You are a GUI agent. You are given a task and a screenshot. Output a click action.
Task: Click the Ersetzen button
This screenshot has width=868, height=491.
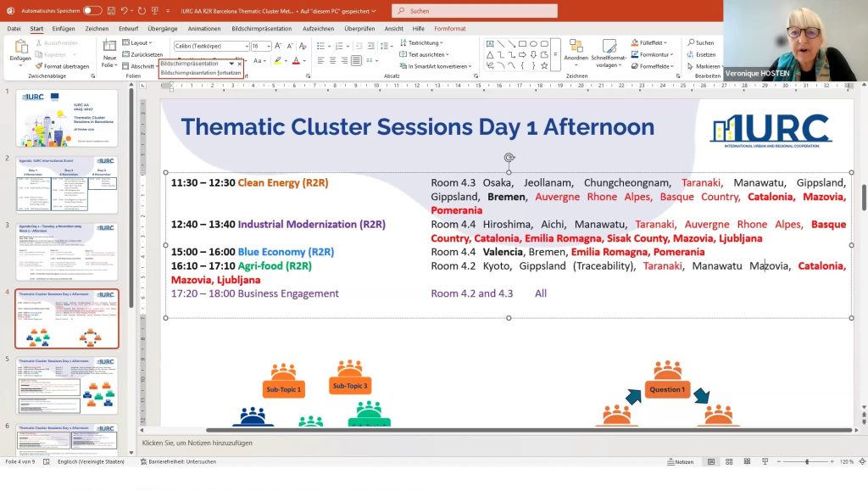pyautogui.click(x=704, y=54)
